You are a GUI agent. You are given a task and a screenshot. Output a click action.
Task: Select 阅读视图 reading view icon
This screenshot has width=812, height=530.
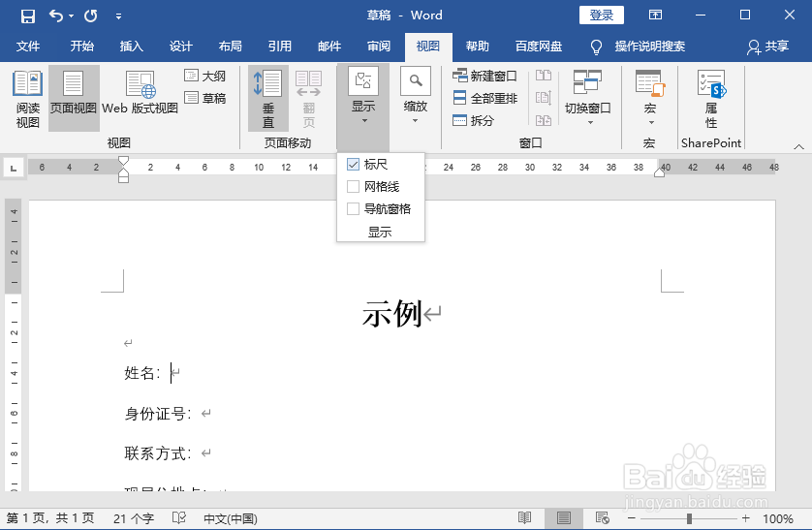(x=27, y=98)
